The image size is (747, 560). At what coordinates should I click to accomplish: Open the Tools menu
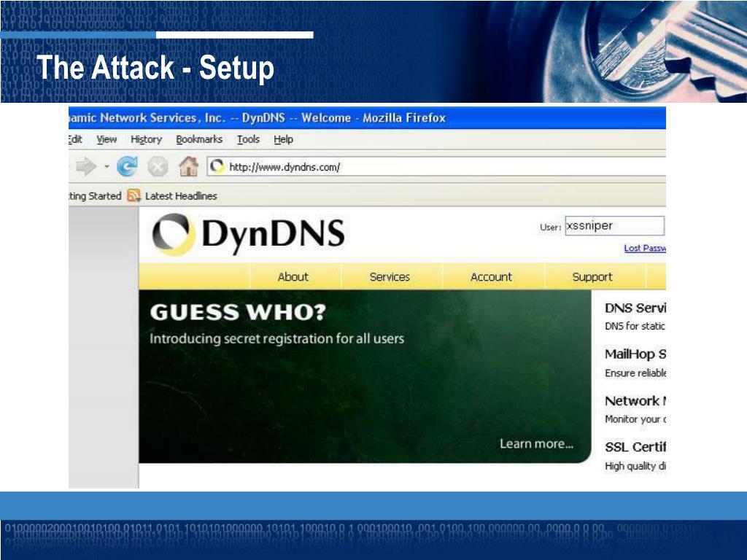(x=248, y=139)
